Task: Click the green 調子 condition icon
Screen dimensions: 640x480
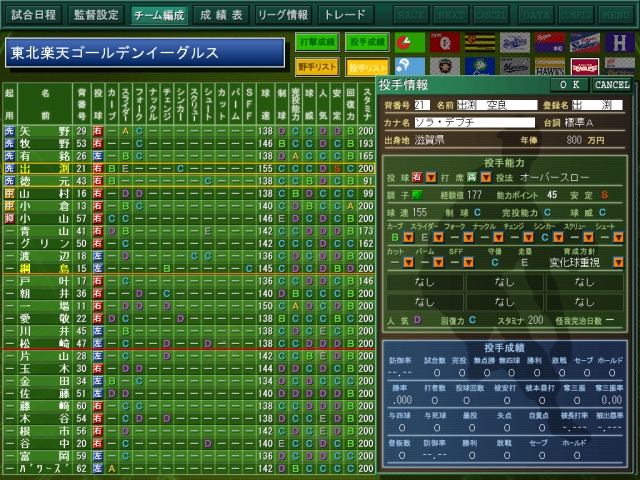Action: click(x=417, y=195)
